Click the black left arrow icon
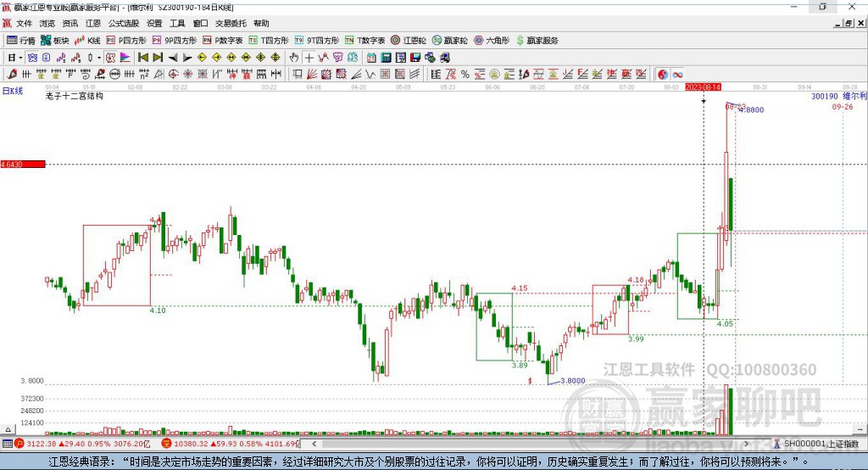The image size is (868, 470). coord(173,58)
